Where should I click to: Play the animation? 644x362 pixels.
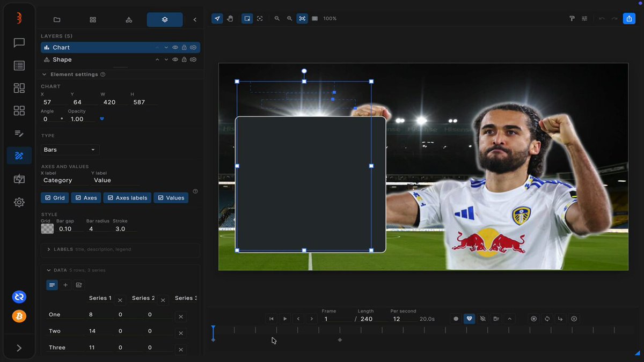285,319
